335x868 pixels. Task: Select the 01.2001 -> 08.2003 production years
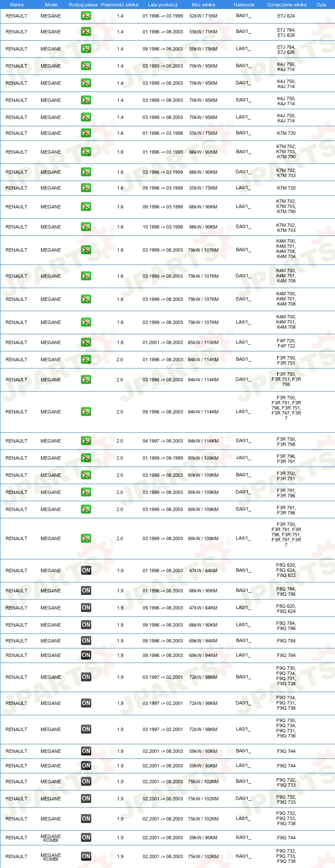(x=163, y=342)
